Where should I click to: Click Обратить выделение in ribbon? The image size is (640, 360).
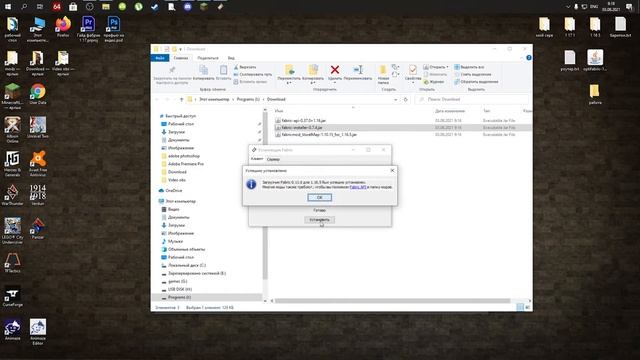click(x=476, y=82)
